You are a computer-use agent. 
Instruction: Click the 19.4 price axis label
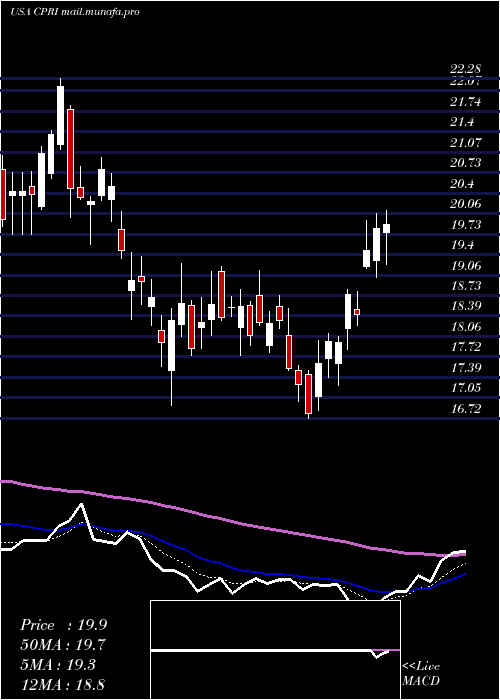tap(462, 245)
